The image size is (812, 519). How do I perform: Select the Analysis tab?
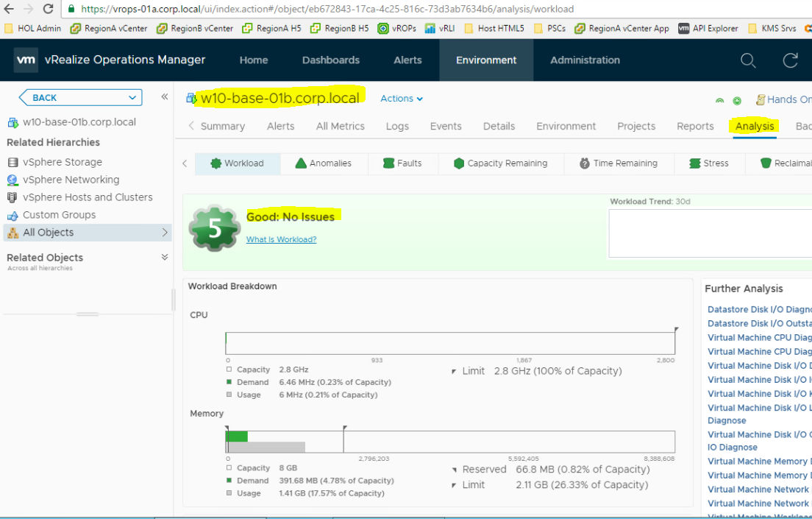point(755,126)
